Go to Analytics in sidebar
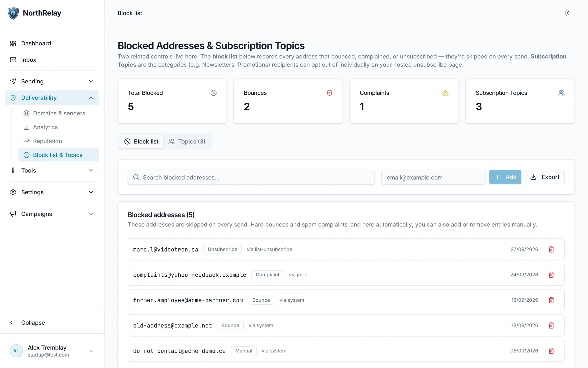The height and width of the screenshot is (368, 588). click(59, 127)
